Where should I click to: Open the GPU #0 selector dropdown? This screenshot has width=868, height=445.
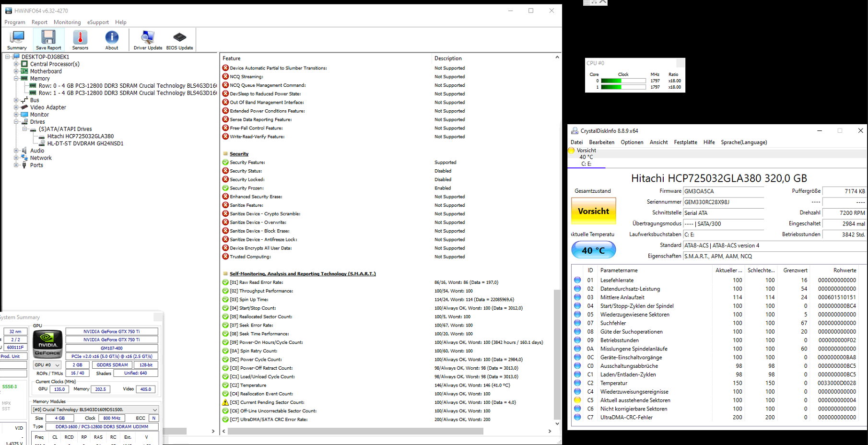click(47, 365)
